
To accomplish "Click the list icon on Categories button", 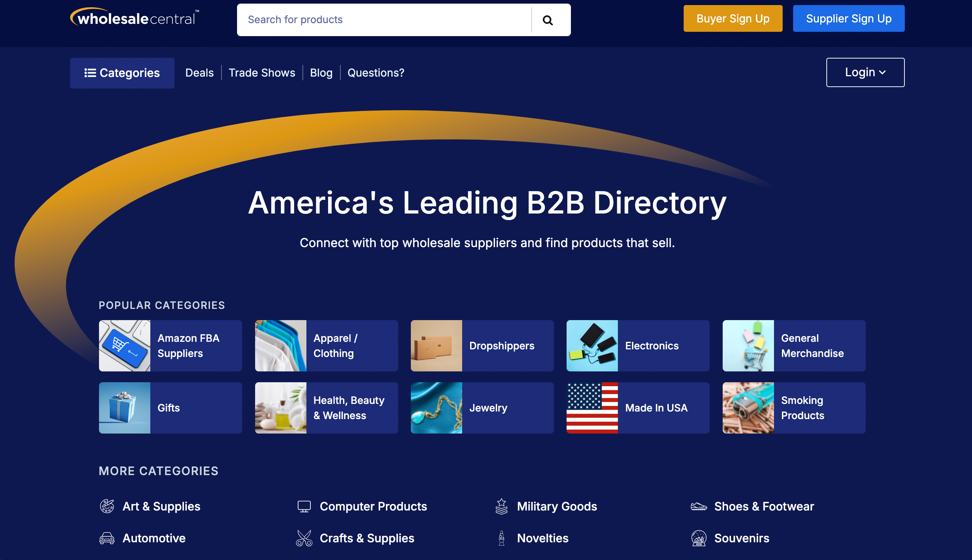I will tap(90, 73).
